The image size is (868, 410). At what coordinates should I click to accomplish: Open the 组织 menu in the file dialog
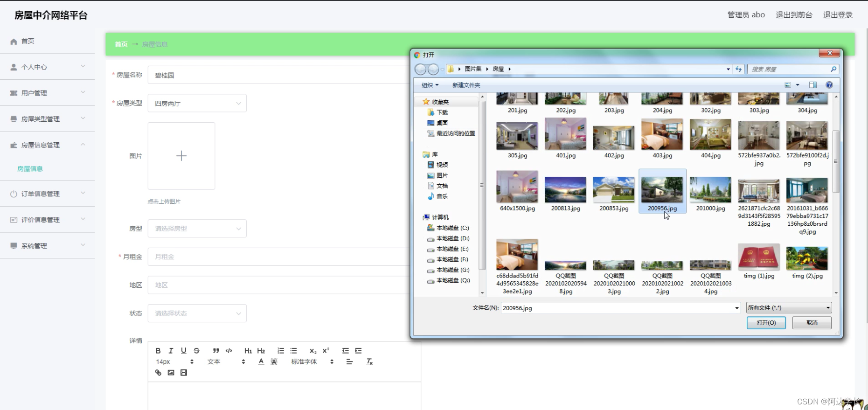(x=430, y=85)
